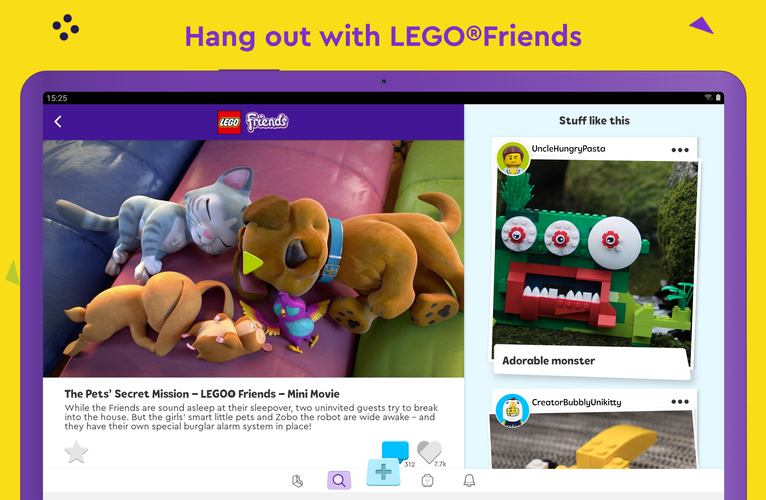Favorite the video with the star icon
The height and width of the screenshot is (500, 766).
(x=77, y=452)
